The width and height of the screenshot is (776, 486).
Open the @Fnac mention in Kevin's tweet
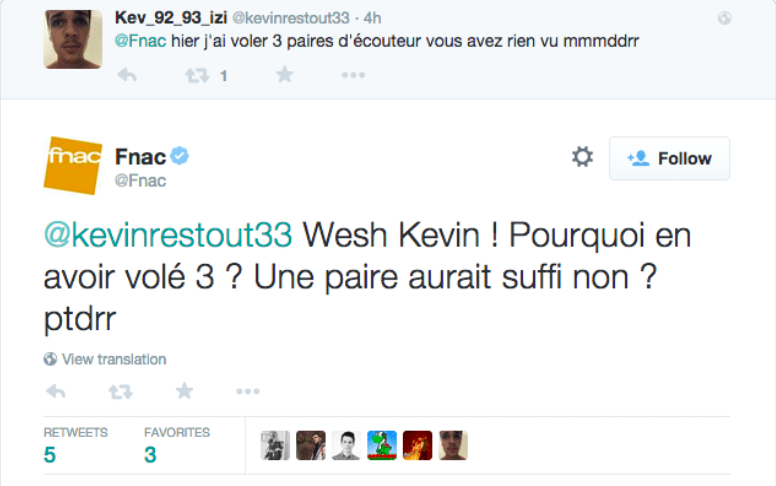point(136,42)
